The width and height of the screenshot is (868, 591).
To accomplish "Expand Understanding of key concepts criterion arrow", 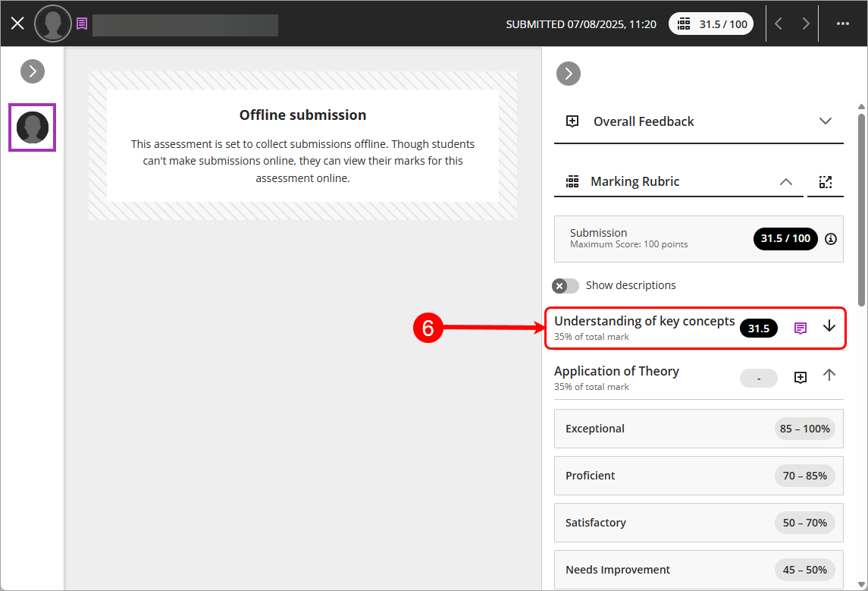I will 829,326.
